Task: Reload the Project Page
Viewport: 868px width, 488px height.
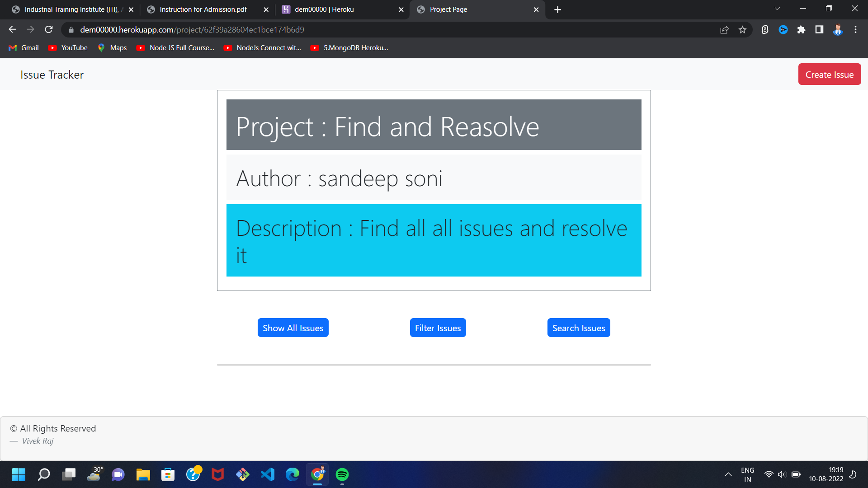Action: pyautogui.click(x=48, y=29)
